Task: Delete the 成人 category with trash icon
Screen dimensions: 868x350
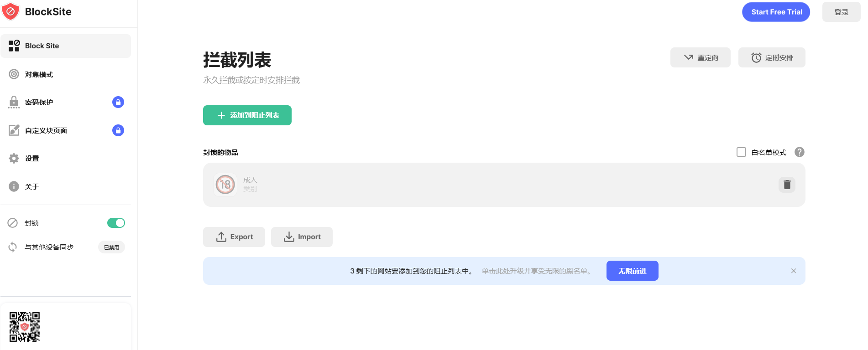Action: tap(787, 185)
